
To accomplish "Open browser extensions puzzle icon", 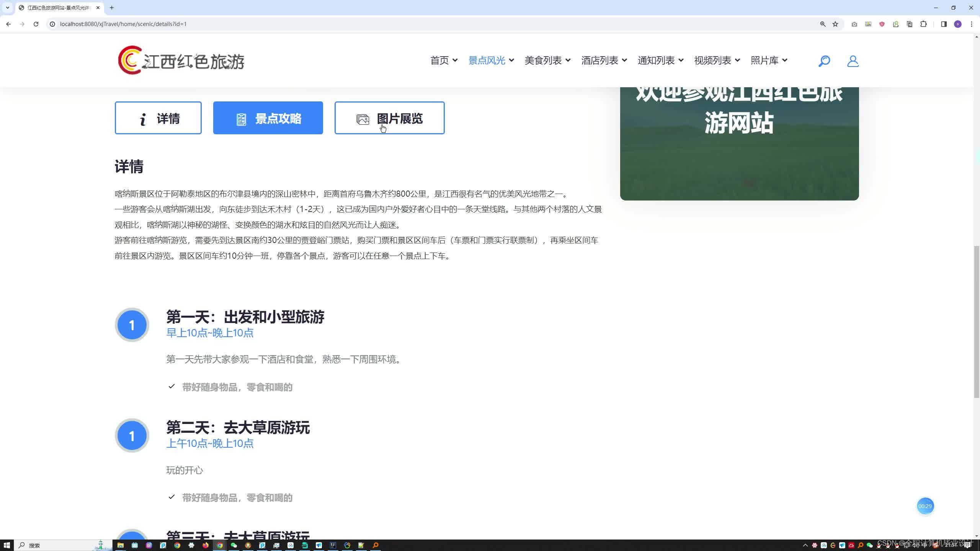I will 924,24.
